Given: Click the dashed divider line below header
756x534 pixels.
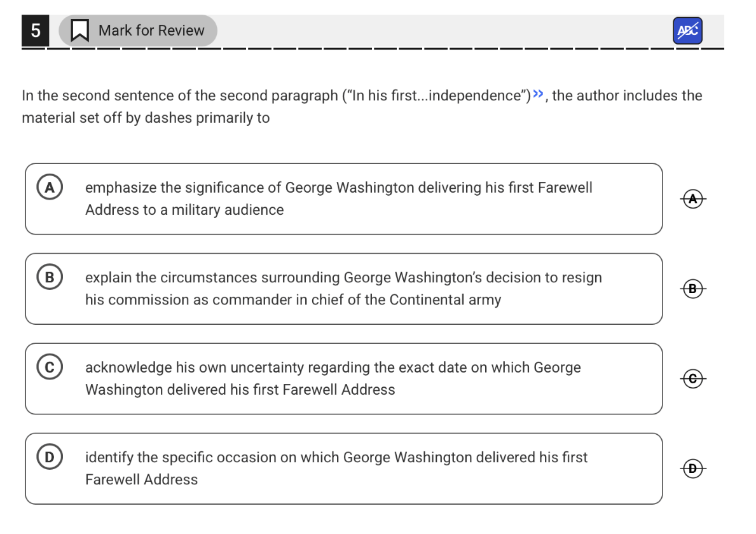Looking at the screenshot, I should click(373, 48).
